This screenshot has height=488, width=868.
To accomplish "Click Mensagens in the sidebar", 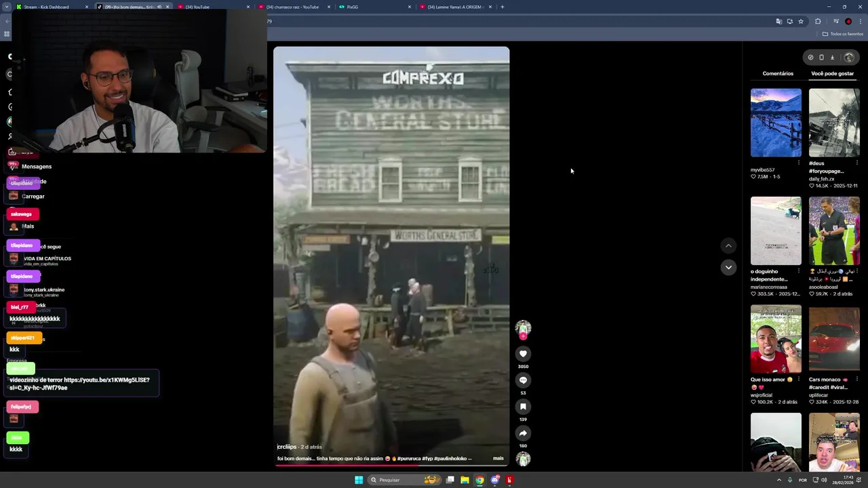I will pyautogui.click(x=37, y=167).
